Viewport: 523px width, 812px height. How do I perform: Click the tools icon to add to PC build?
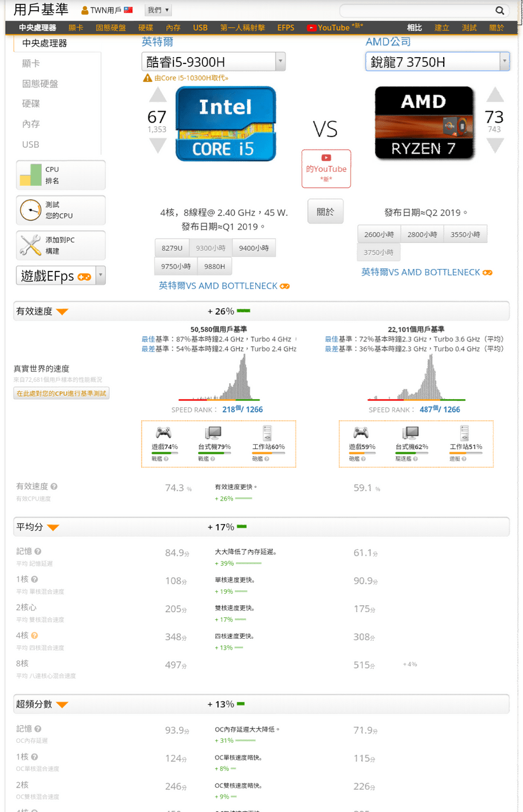point(30,246)
